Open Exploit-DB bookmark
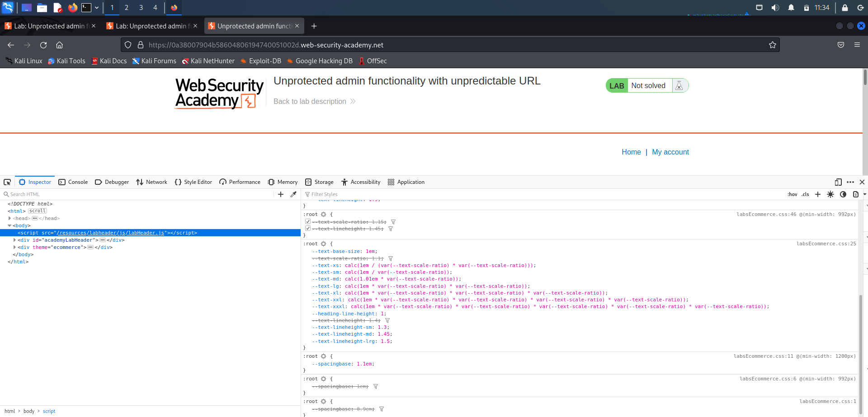The image size is (868, 417). (261, 61)
